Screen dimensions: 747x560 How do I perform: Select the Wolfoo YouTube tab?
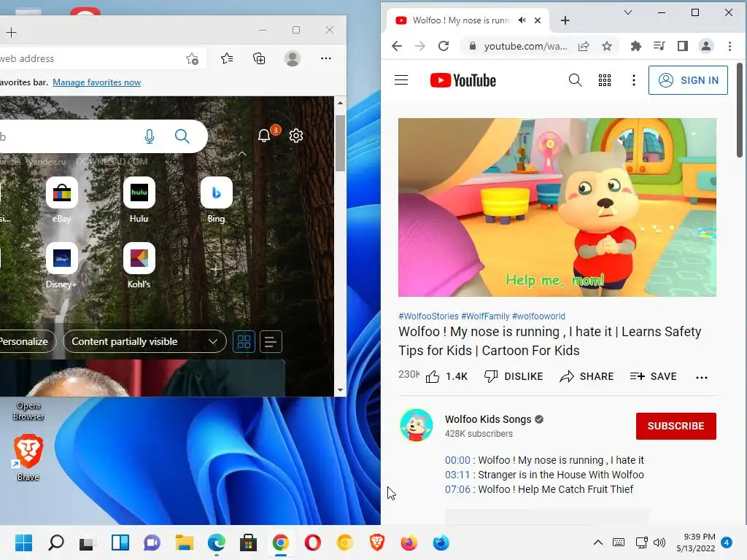click(460, 20)
